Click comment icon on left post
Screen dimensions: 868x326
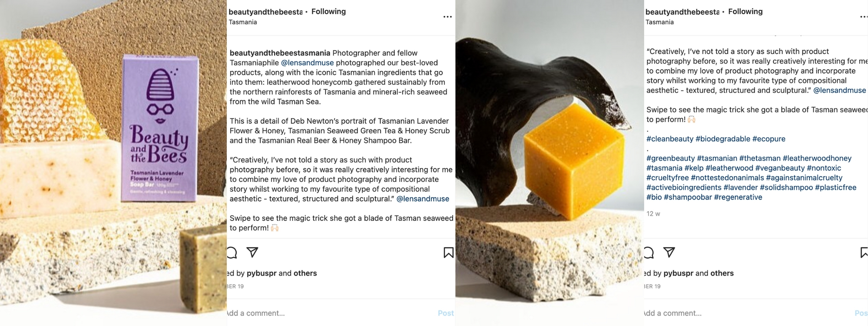click(232, 252)
